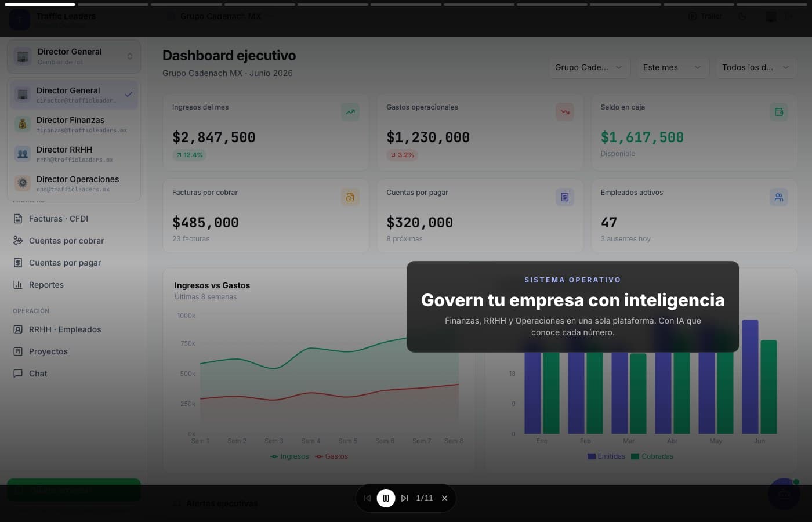The height and width of the screenshot is (522, 812).
Task: Click the $1,617,500 cash balance value
Action: [x=642, y=137]
